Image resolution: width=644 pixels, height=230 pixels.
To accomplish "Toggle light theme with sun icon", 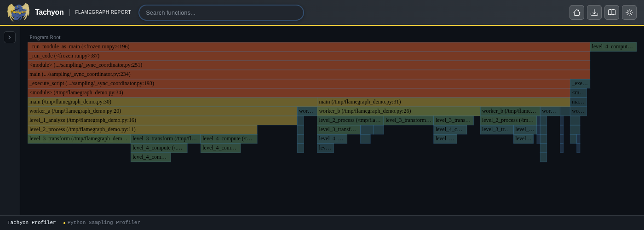I will 629,12.
